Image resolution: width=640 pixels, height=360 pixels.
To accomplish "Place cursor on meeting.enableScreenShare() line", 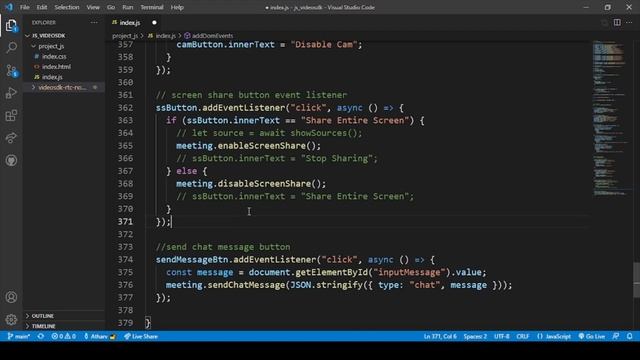I will coord(249,146).
